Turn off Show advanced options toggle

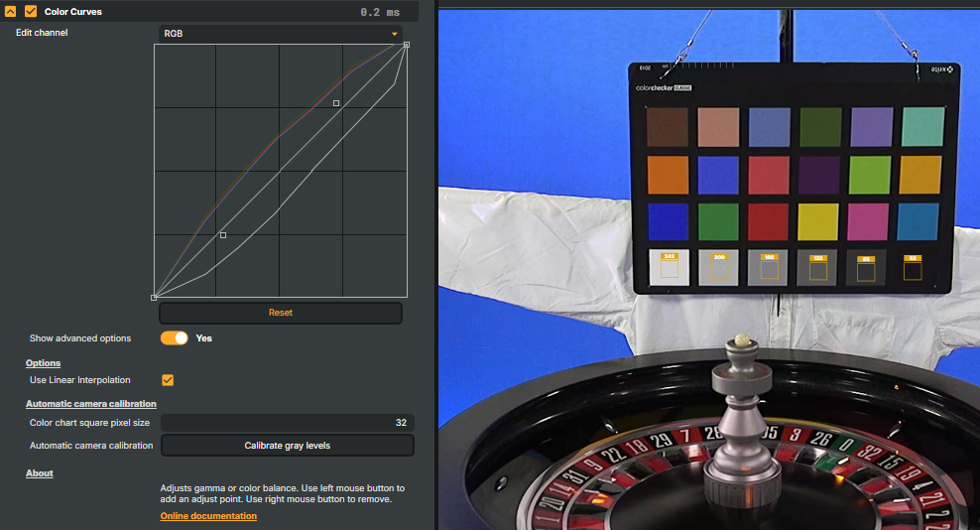tap(174, 337)
